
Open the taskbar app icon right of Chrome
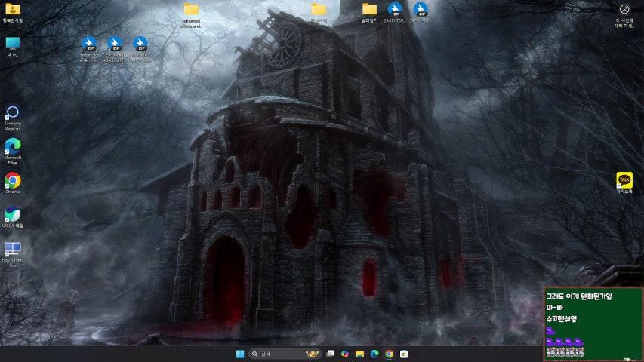click(x=404, y=354)
